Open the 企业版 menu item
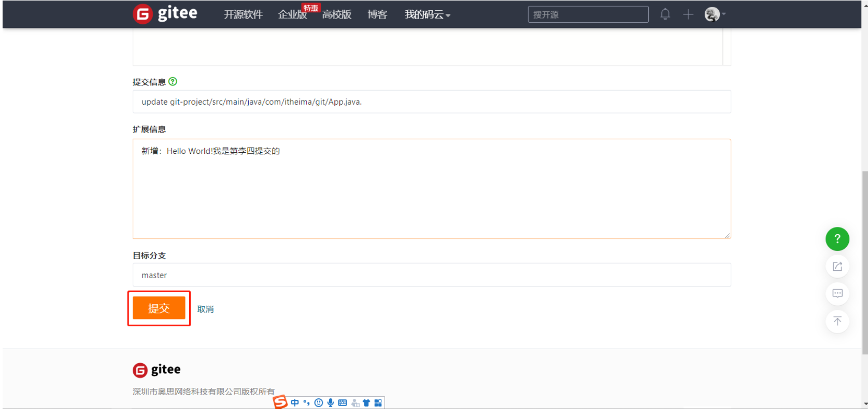The image size is (868, 418). [292, 15]
